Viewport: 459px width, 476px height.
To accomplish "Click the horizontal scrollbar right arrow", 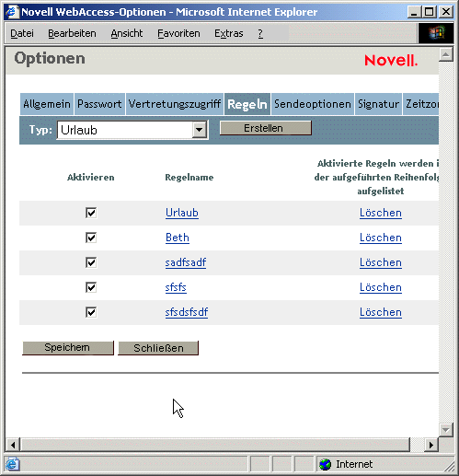I will 431,445.
